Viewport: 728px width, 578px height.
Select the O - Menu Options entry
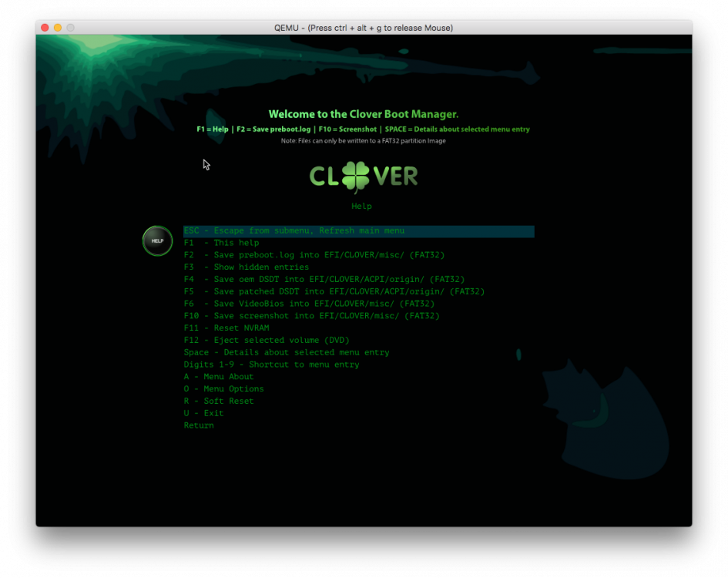[223, 388]
